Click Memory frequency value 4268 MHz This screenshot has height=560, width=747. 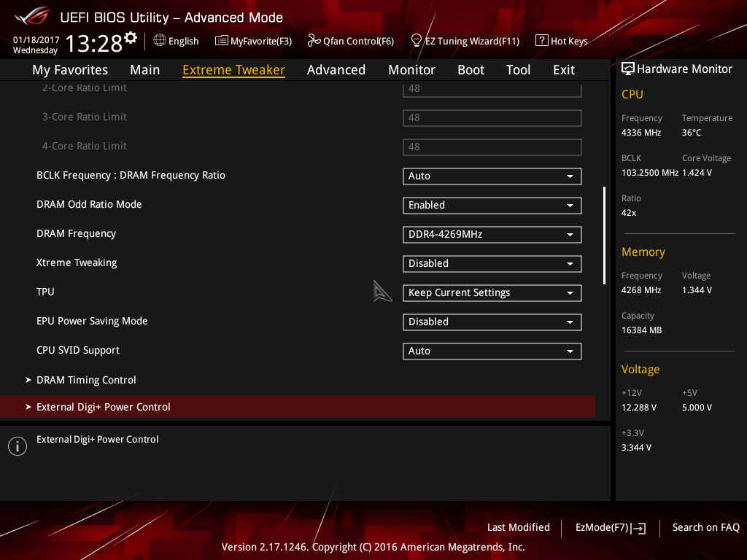point(641,290)
